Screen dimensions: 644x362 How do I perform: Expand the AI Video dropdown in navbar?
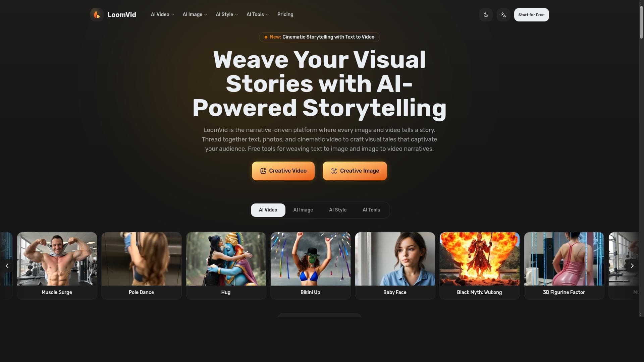click(162, 14)
